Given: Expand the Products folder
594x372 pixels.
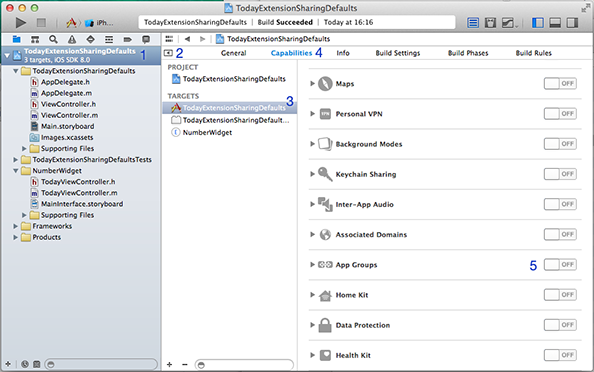Looking at the screenshot, I should (x=16, y=237).
